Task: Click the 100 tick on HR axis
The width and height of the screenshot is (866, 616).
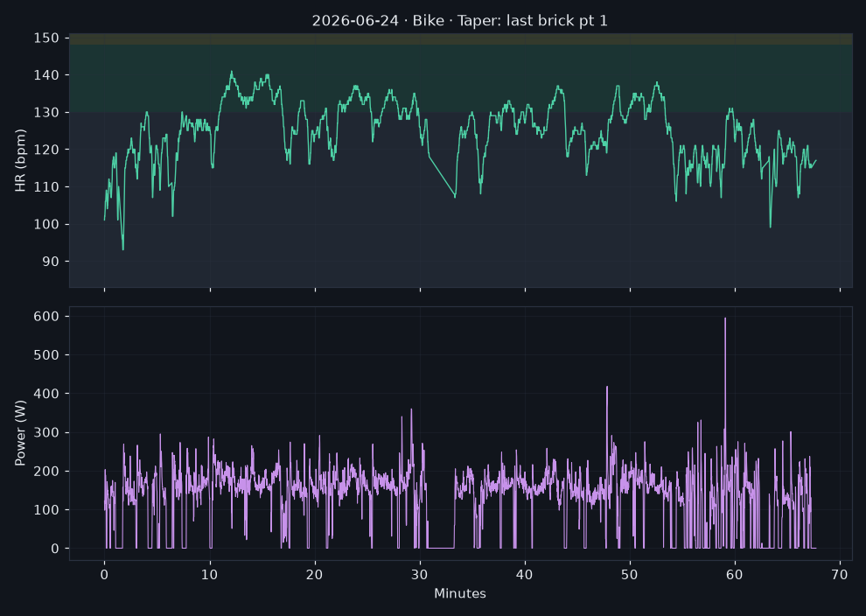Action: click(x=46, y=224)
